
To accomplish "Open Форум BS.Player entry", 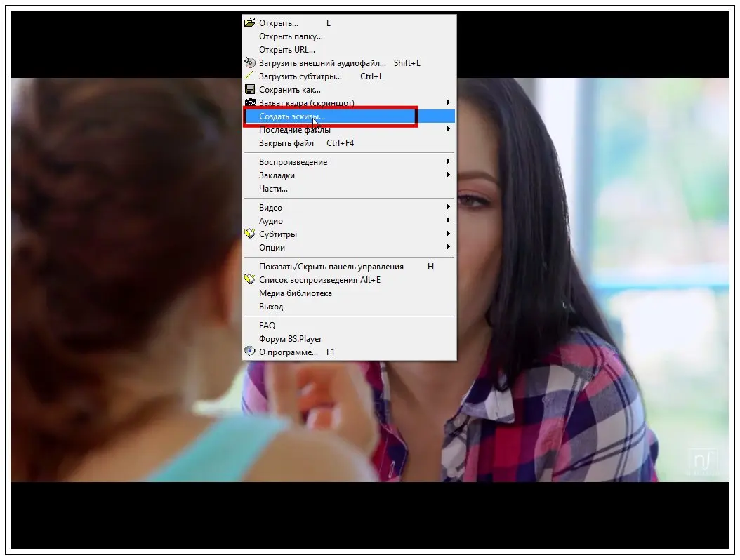I will tap(349, 339).
